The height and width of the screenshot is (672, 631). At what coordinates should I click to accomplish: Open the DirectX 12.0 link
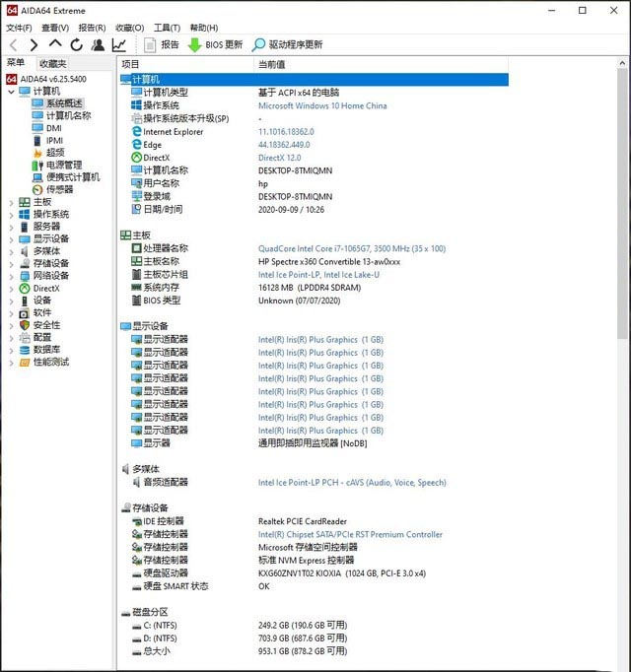[280, 158]
